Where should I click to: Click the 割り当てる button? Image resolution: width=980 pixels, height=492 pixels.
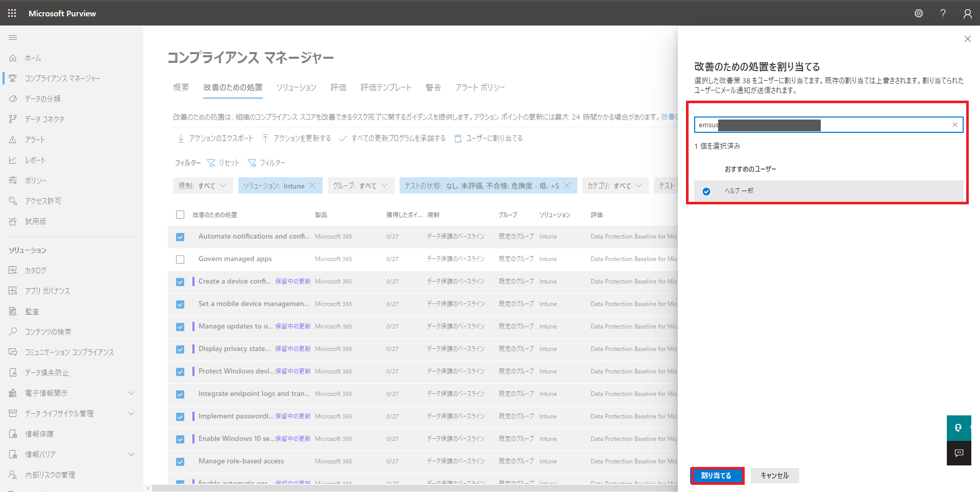[716, 475]
